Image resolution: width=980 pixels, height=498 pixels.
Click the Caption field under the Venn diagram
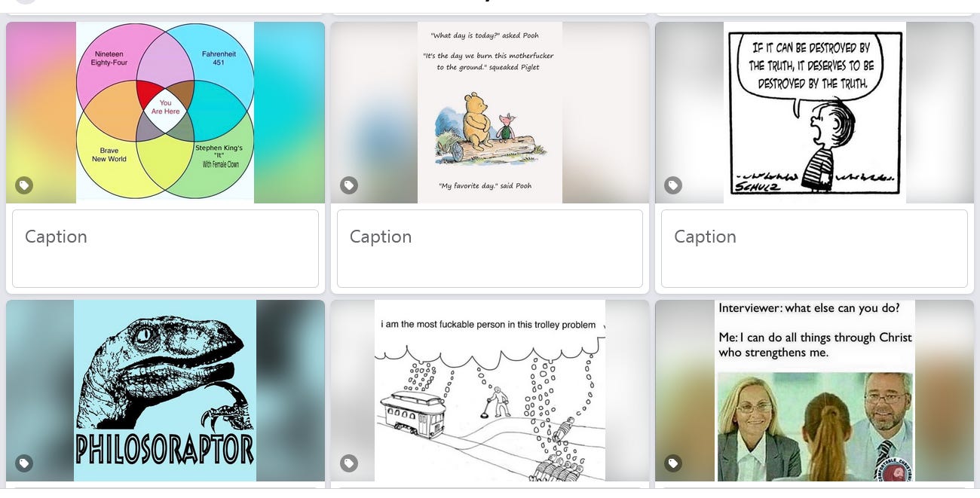click(x=165, y=249)
